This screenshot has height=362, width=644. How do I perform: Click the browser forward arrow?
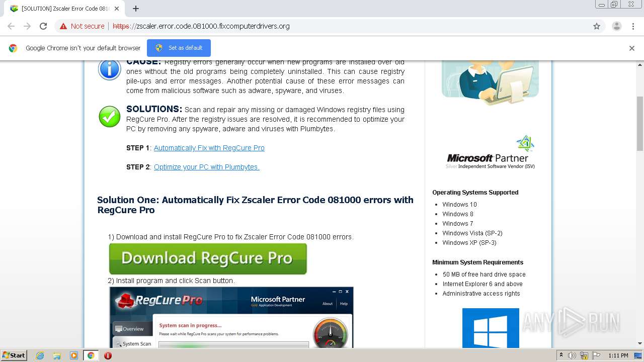(27, 26)
